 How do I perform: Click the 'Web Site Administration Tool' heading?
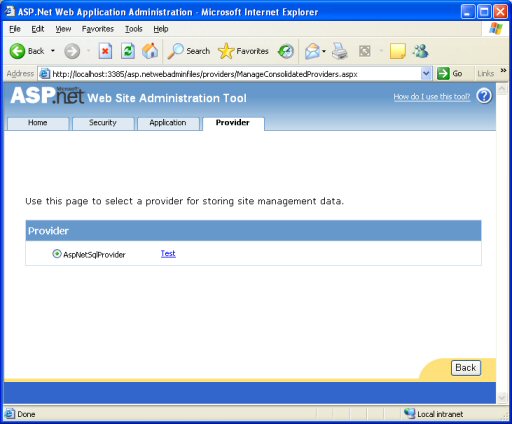tap(167, 98)
